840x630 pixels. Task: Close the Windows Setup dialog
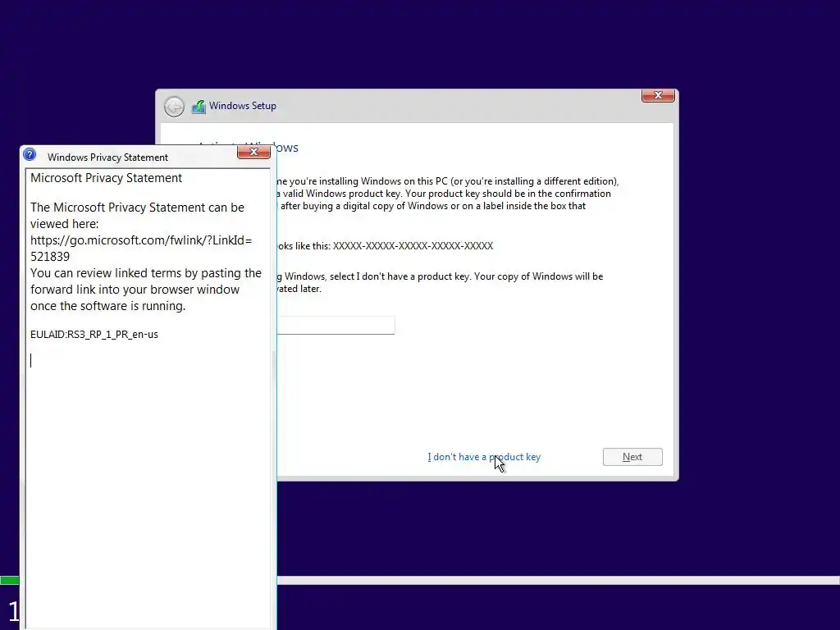[x=658, y=95]
